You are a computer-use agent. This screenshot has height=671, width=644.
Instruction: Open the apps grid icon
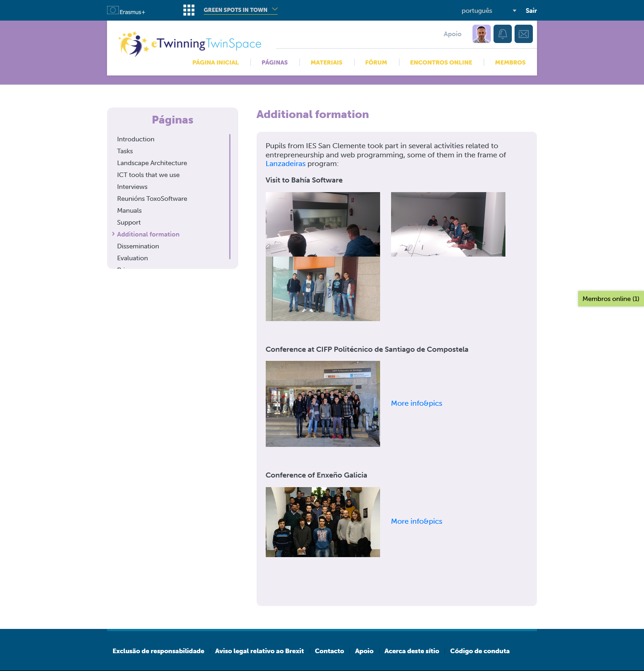point(189,10)
